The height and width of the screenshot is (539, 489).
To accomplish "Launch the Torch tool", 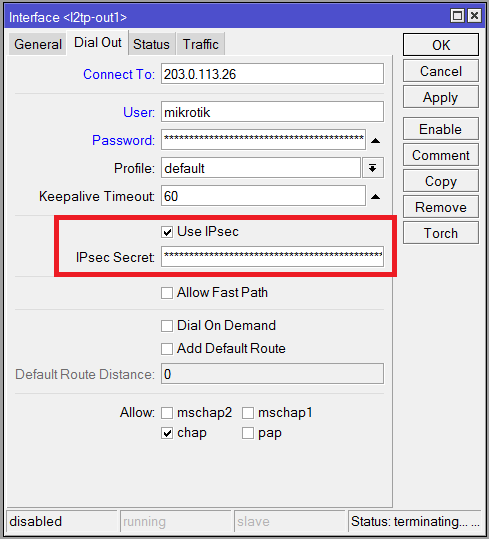I will 441,233.
